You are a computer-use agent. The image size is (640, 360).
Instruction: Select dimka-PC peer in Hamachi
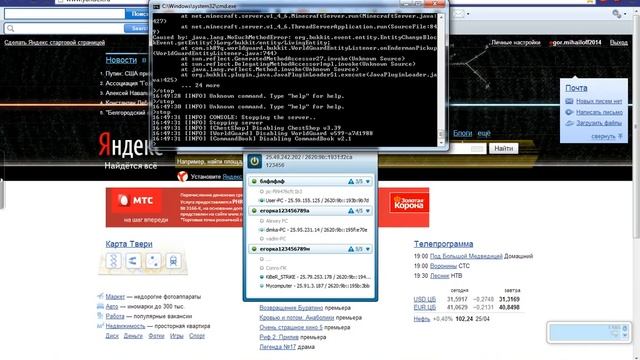pyautogui.click(x=313, y=230)
